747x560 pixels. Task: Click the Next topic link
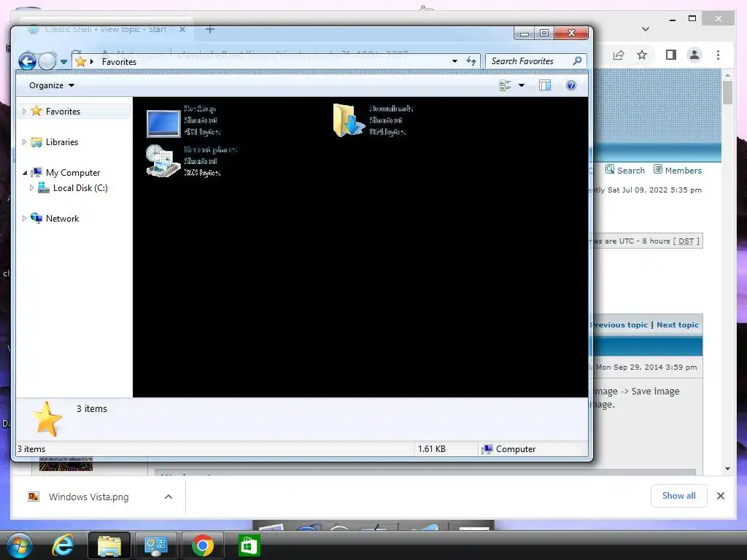pos(678,324)
